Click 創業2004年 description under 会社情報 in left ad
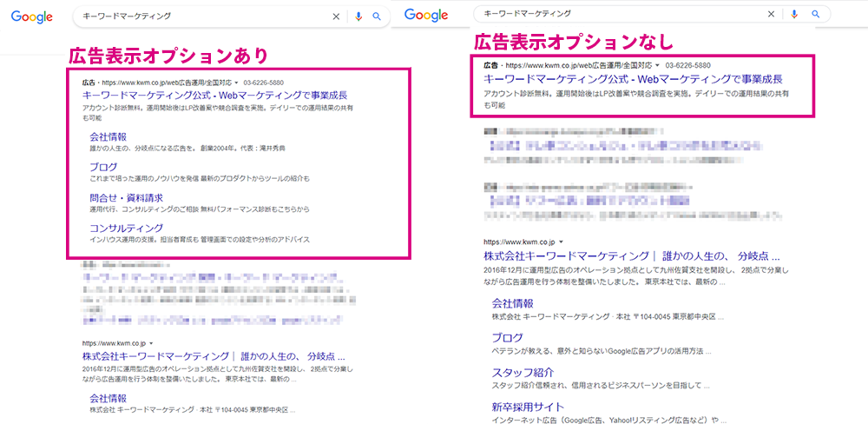This screenshot has height=424, width=868. (x=187, y=149)
